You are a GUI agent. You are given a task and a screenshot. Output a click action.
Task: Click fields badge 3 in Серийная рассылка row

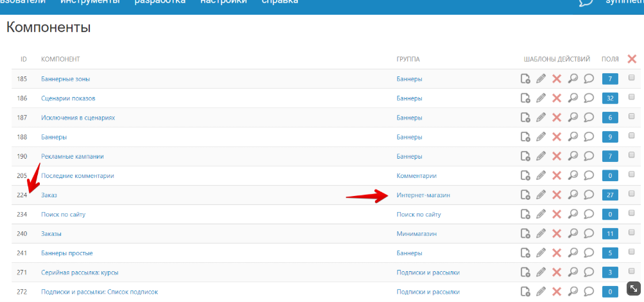pos(610,272)
